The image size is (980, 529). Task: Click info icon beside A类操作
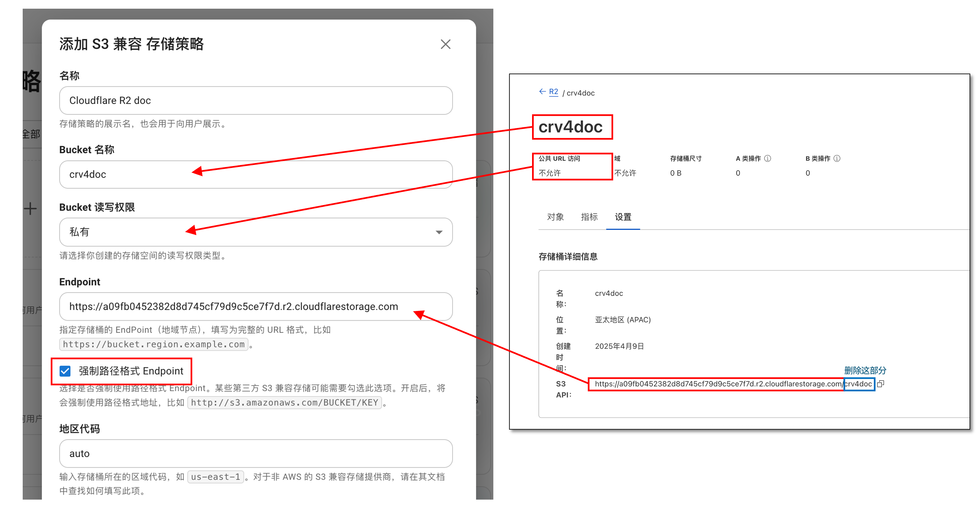pyautogui.click(x=768, y=158)
